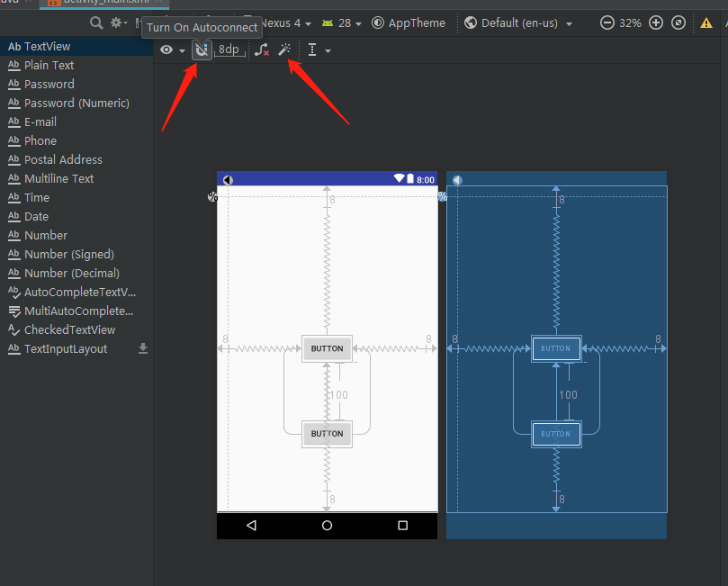Click the yellow warning triangle icon

pyautogui.click(x=706, y=23)
